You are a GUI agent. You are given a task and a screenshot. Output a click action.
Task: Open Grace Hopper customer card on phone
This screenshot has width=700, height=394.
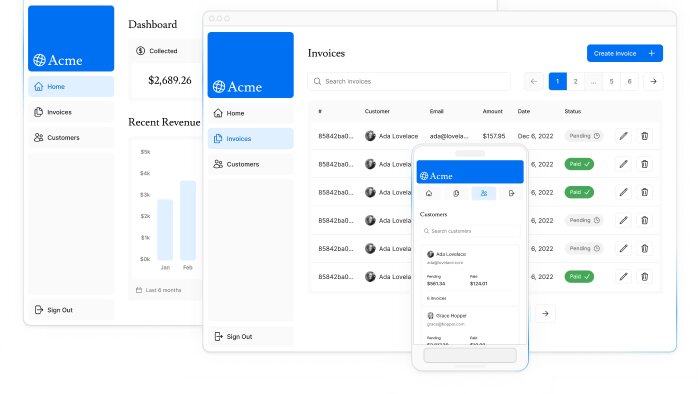pyautogui.click(x=470, y=325)
